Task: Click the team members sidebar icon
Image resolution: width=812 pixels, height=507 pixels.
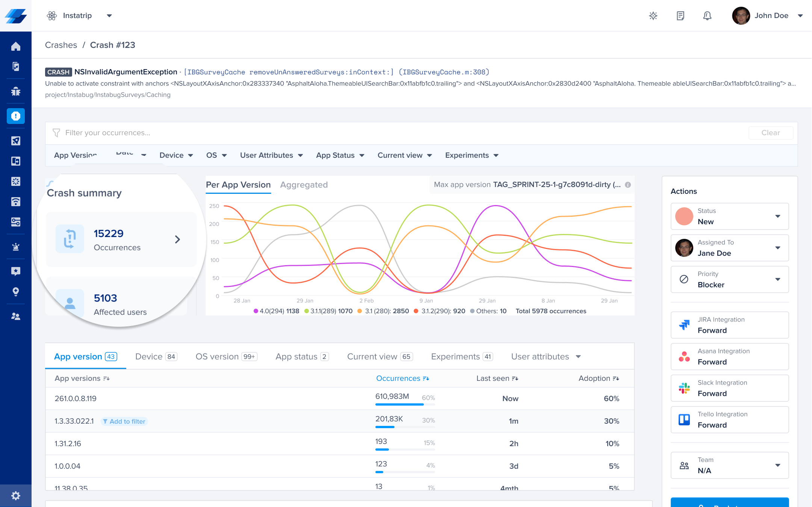Action: pos(16,317)
